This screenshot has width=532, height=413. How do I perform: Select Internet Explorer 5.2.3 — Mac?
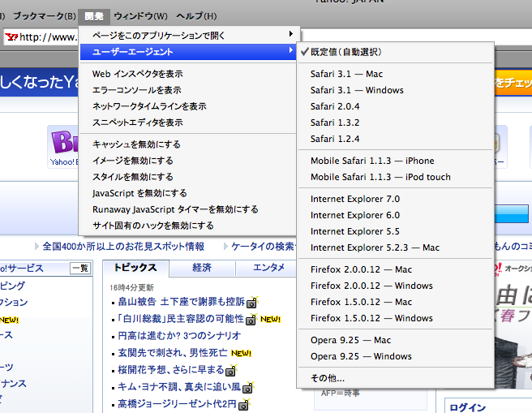tap(395, 247)
